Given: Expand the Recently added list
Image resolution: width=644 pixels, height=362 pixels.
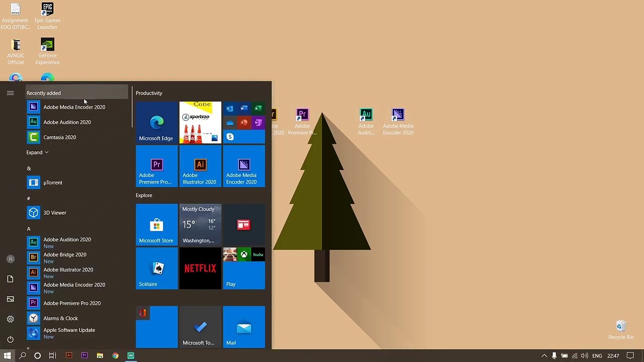Looking at the screenshot, I should [37, 152].
